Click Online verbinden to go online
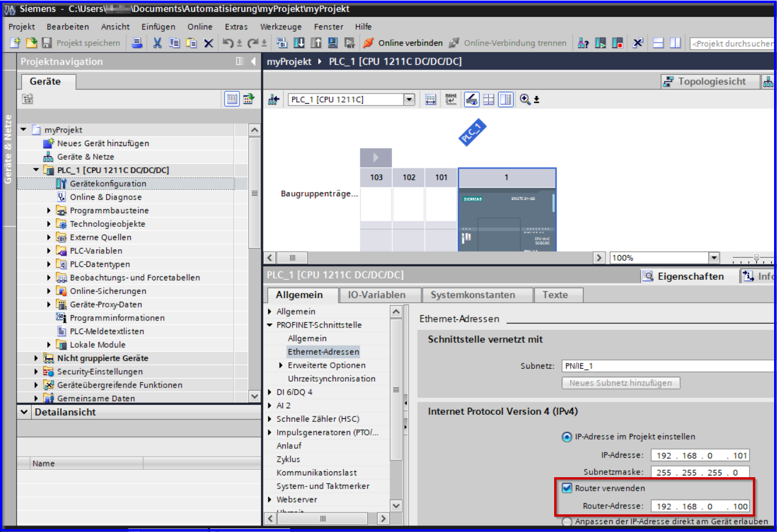Screen dimensions: 777x532 pyautogui.click(x=403, y=43)
